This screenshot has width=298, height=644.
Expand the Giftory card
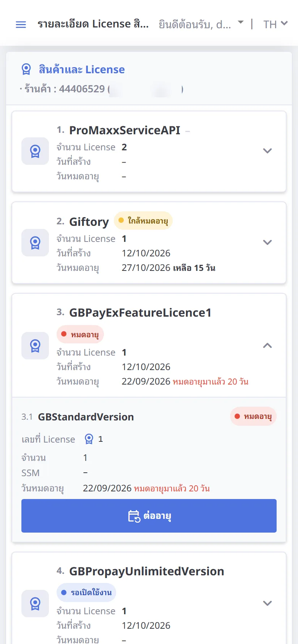[x=267, y=242]
